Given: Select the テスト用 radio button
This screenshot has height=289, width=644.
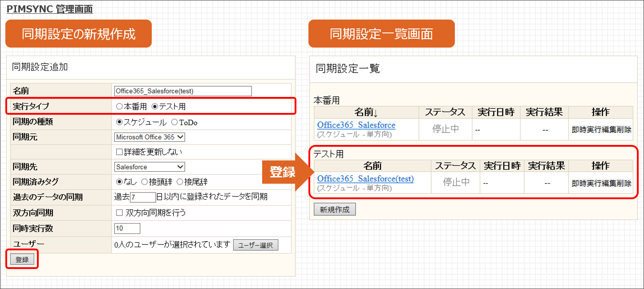Looking at the screenshot, I should pos(155,107).
